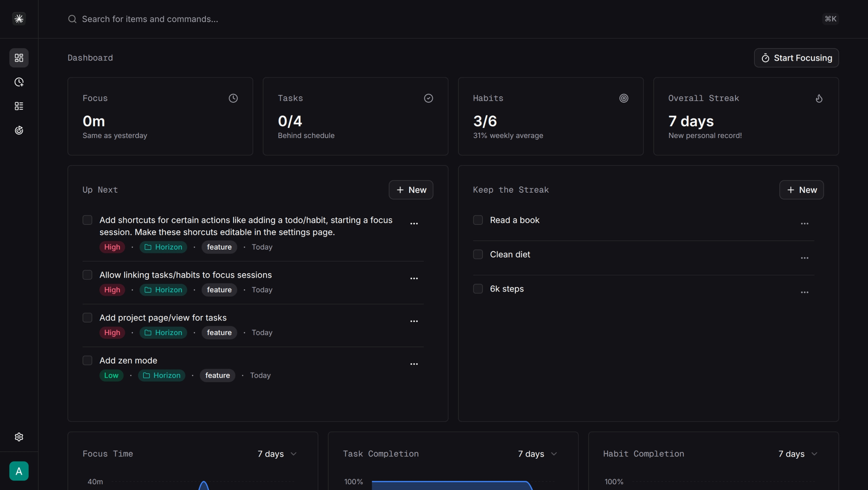Open options menu for Clean diet habit

805,258
